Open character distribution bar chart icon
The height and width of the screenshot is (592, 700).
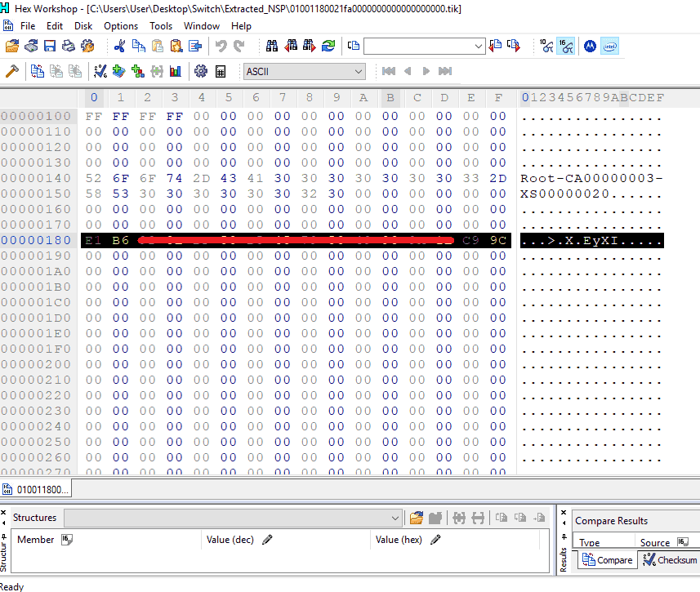coord(176,71)
